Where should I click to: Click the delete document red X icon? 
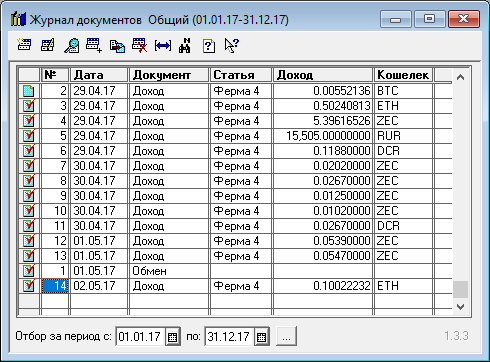[x=140, y=45]
